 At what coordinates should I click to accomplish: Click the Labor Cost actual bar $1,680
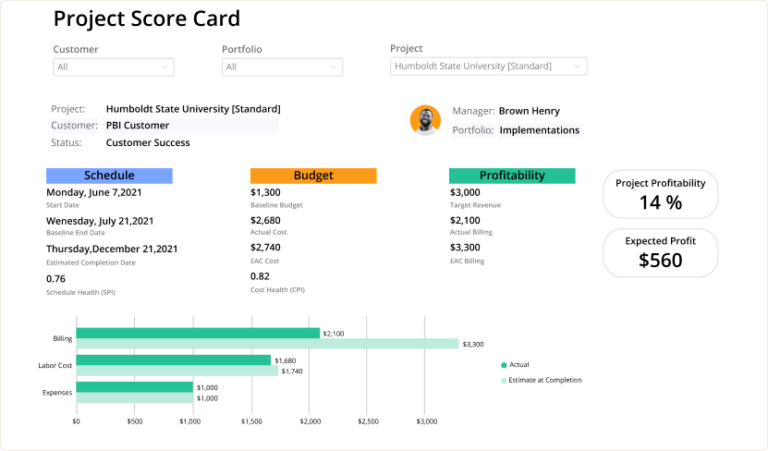click(x=173, y=360)
